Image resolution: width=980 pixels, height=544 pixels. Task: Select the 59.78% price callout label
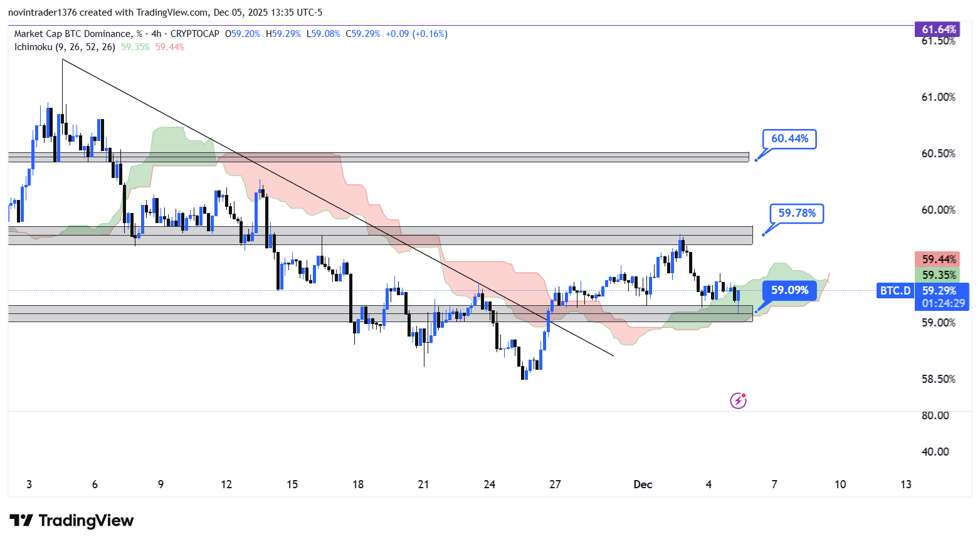tap(796, 213)
